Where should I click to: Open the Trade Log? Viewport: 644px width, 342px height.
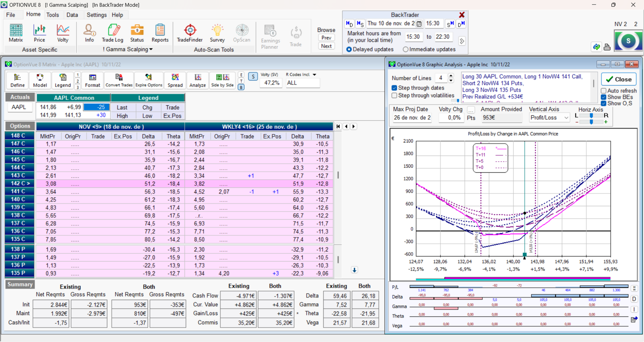tap(112, 33)
